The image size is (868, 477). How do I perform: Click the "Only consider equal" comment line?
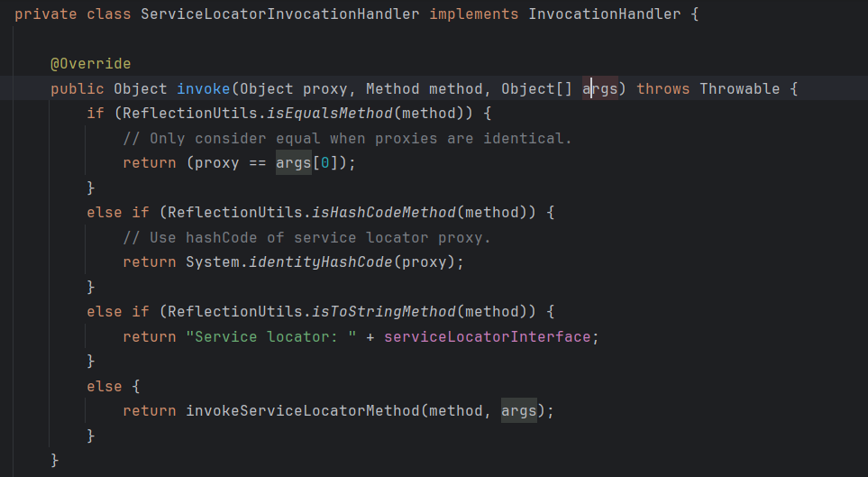[347, 138]
